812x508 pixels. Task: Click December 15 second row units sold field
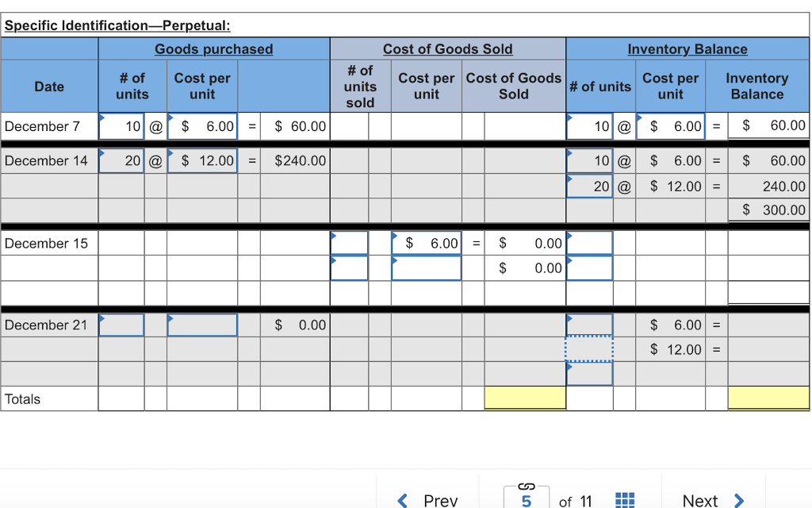(x=350, y=267)
